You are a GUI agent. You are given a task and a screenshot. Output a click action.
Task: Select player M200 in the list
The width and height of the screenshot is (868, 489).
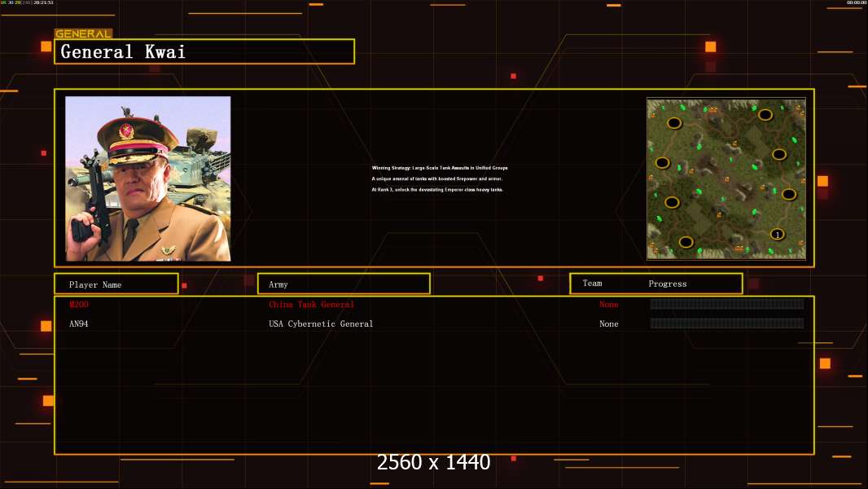tap(79, 304)
